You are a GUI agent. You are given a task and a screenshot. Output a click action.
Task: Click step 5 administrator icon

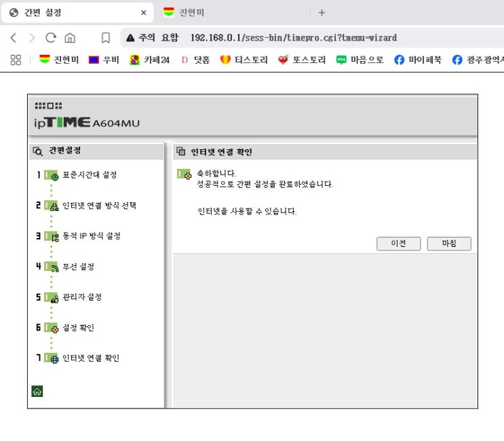pos(52,297)
